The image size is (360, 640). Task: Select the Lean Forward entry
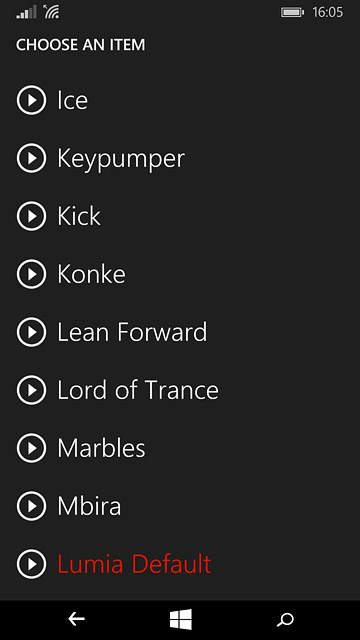click(132, 332)
